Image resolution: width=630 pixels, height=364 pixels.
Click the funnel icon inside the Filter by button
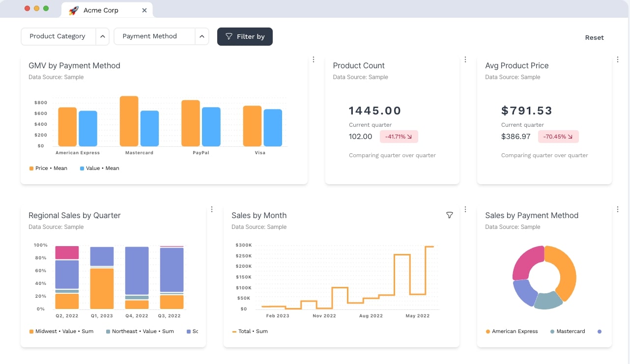pos(229,36)
